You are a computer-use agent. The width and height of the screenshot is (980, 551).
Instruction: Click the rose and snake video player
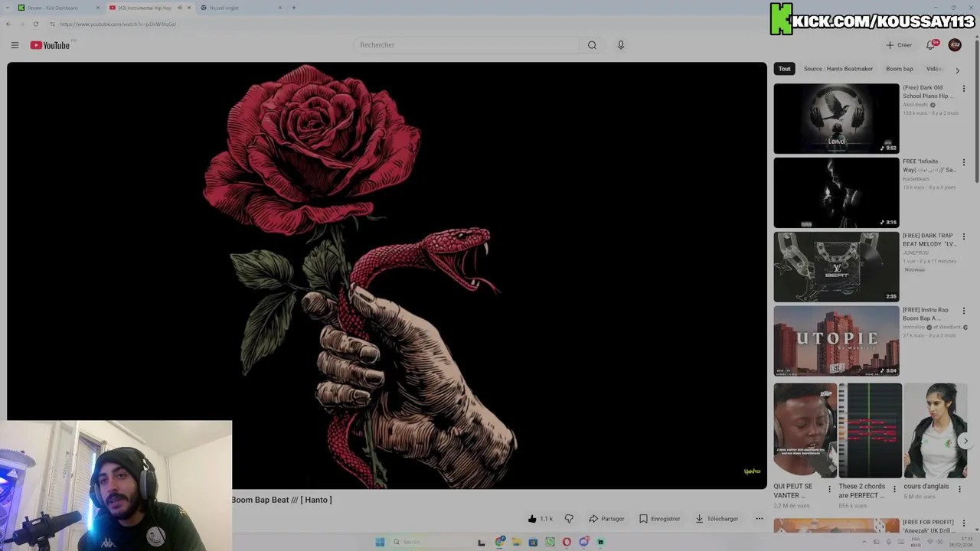click(x=387, y=275)
